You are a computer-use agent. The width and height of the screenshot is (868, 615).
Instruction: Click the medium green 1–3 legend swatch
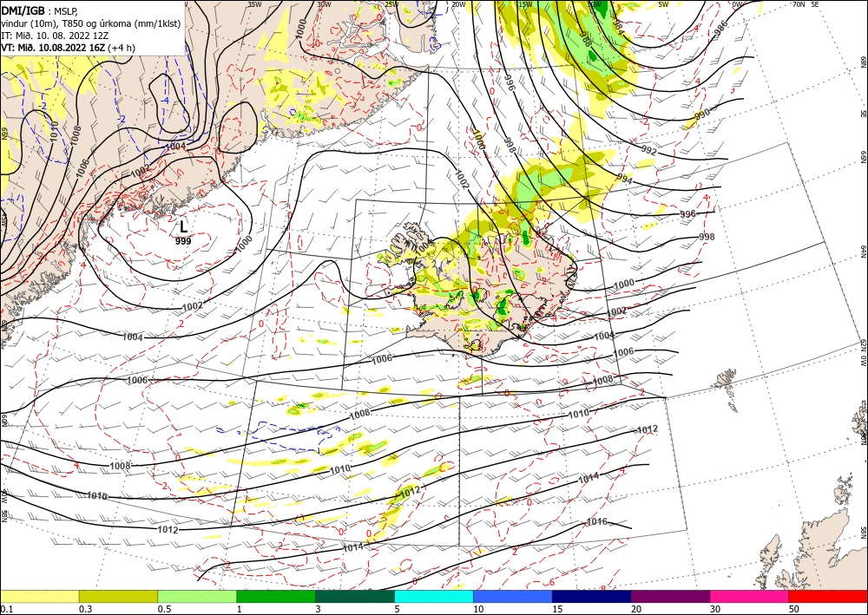pos(276,597)
